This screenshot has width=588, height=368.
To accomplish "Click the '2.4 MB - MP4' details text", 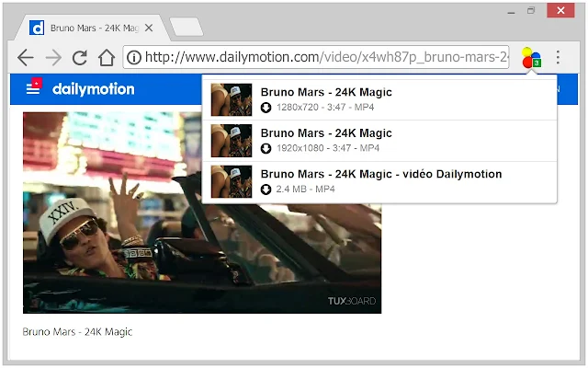I will [x=305, y=189].
